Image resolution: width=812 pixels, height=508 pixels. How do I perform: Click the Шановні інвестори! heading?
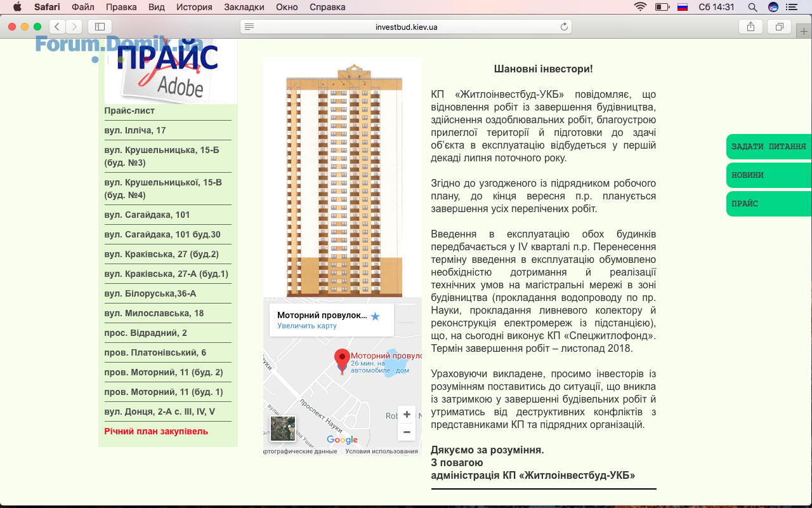coord(544,69)
